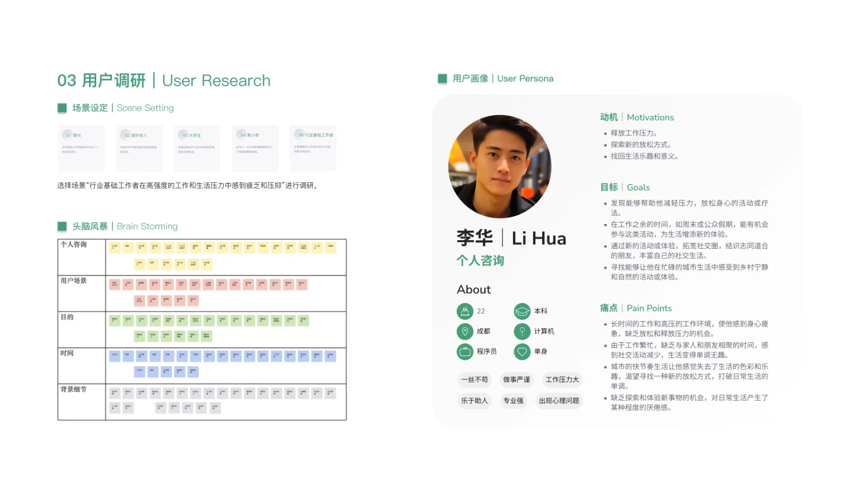Click the 工作压力大 tag
This screenshot has width=868, height=488.
(x=562, y=380)
